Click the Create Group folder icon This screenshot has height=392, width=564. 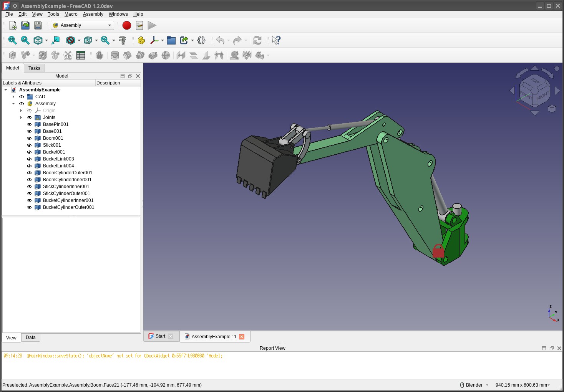171,40
